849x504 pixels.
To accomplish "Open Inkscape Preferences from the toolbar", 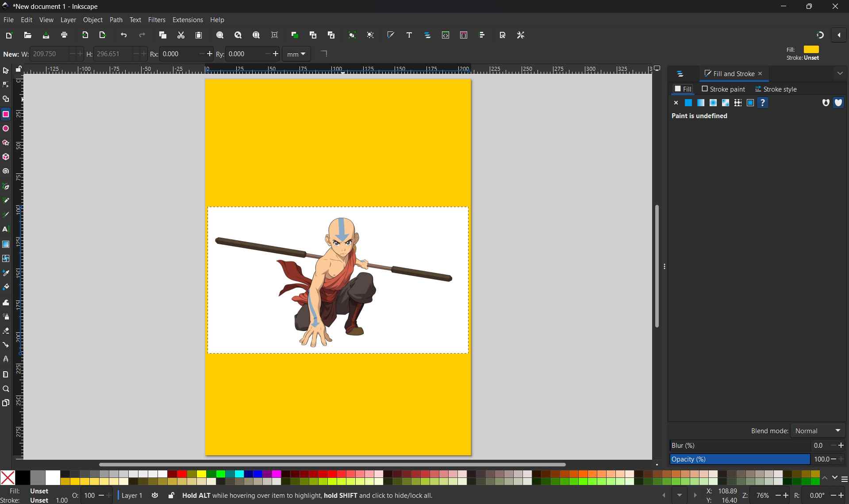I will (x=521, y=35).
